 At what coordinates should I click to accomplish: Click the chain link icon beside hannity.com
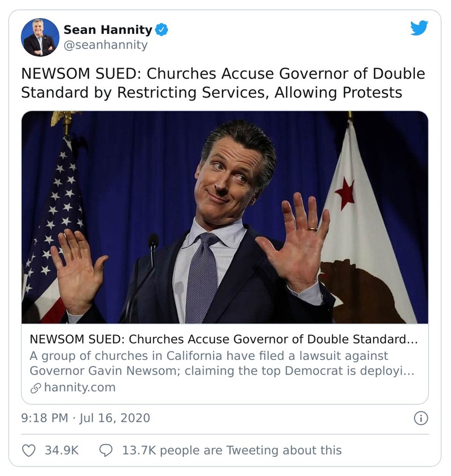35,387
